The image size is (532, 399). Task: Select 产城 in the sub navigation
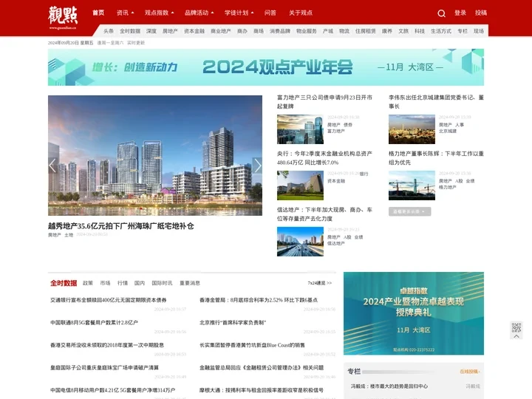pyautogui.click(x=328, y=31)
